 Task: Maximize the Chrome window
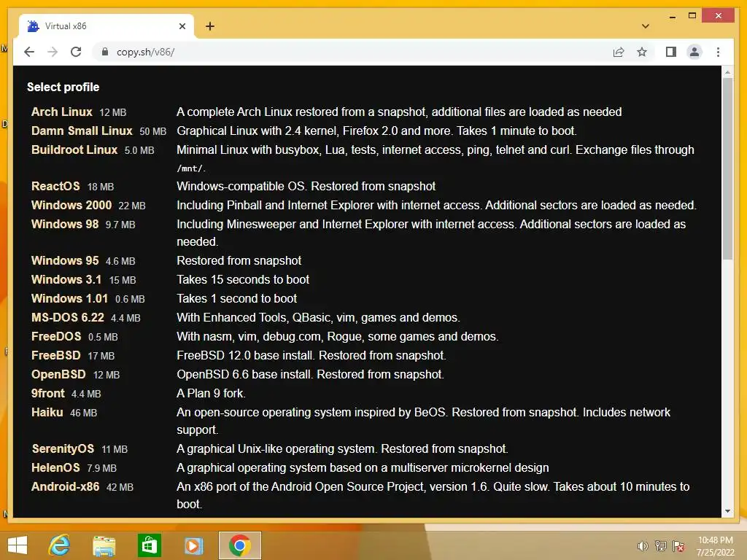click(692, 16)
